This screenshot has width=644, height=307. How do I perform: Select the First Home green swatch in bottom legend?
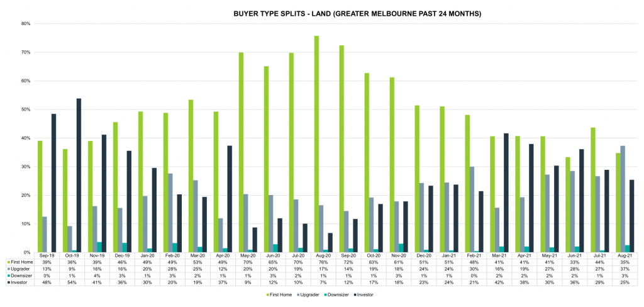(x=268, y=295)
